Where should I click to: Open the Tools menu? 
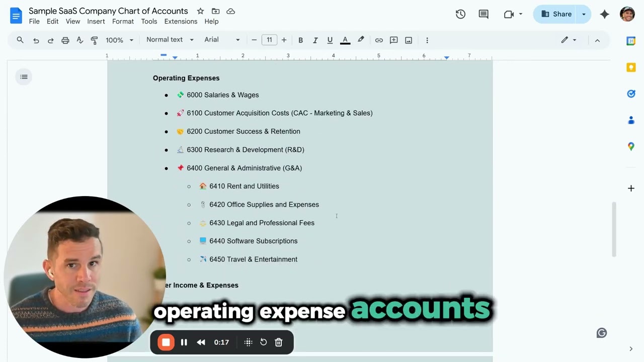tap(149, 22)
